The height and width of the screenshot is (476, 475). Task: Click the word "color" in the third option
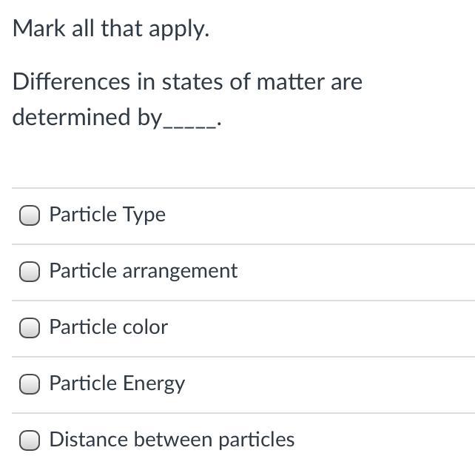pos(147,327)
